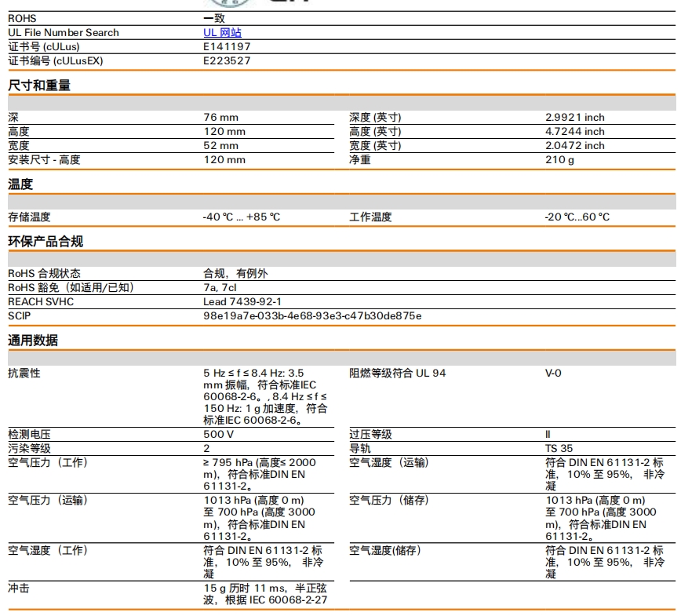
Task: Click the "210 g" weight value
Action: coord(560,159)
